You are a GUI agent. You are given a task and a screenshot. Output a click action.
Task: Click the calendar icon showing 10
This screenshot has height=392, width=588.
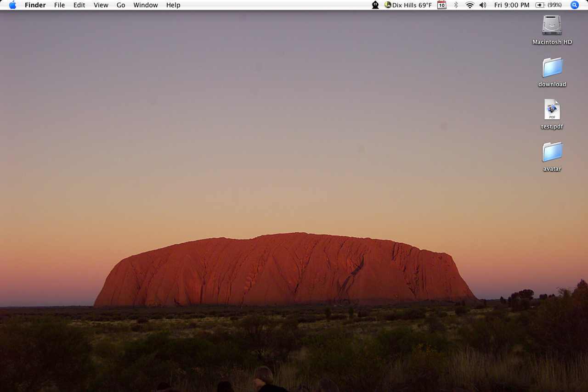click(441, 5)
